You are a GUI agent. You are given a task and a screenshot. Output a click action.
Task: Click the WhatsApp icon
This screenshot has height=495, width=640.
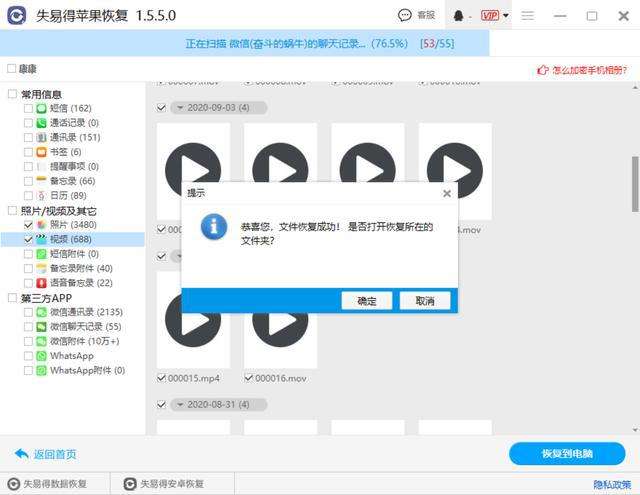pyautogui.click(x=41, y=356)
